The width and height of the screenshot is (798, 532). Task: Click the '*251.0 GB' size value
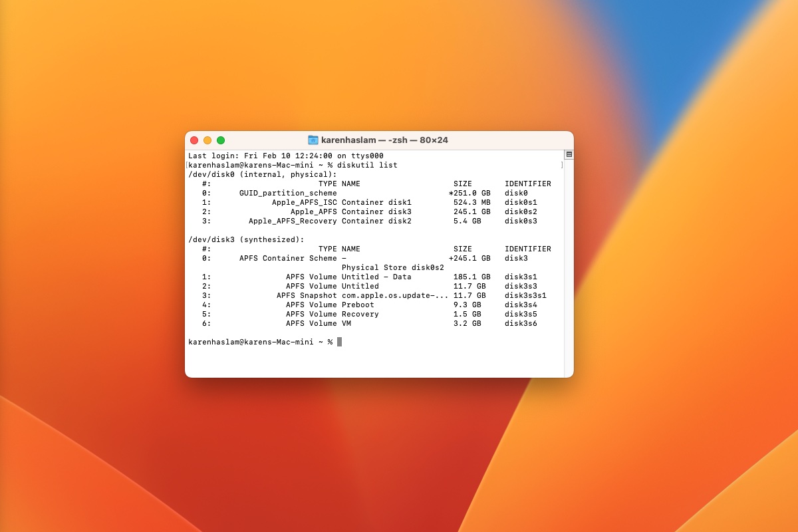(469, 193)
